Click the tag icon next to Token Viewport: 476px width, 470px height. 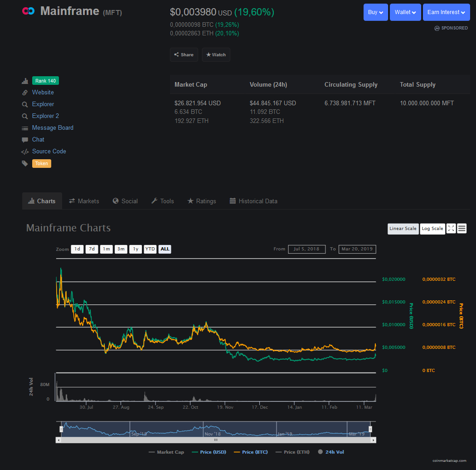(x=25, y=163)
